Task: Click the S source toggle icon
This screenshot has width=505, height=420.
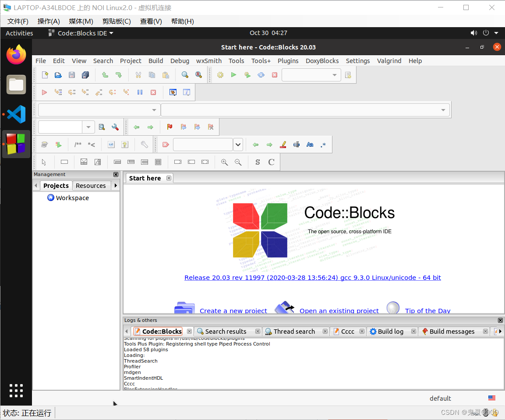Action: [258, 162]
